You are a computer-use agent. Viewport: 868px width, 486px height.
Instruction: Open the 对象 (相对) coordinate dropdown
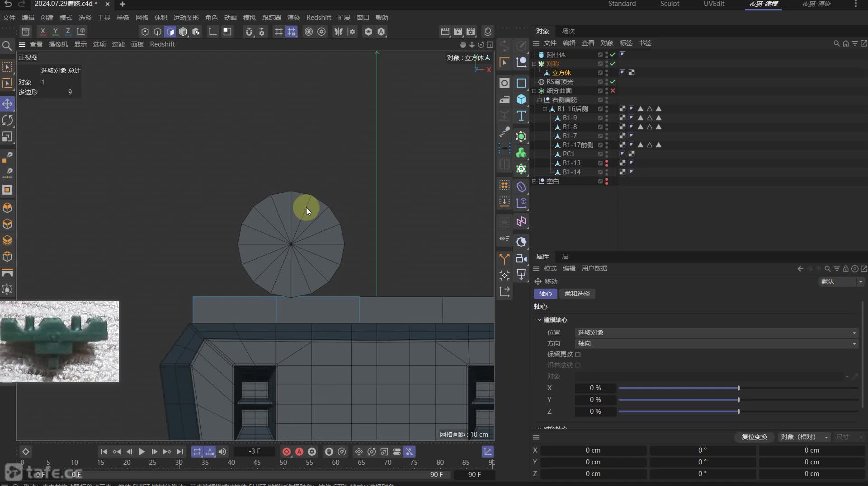pyautogui.click(x=805, y=437)
